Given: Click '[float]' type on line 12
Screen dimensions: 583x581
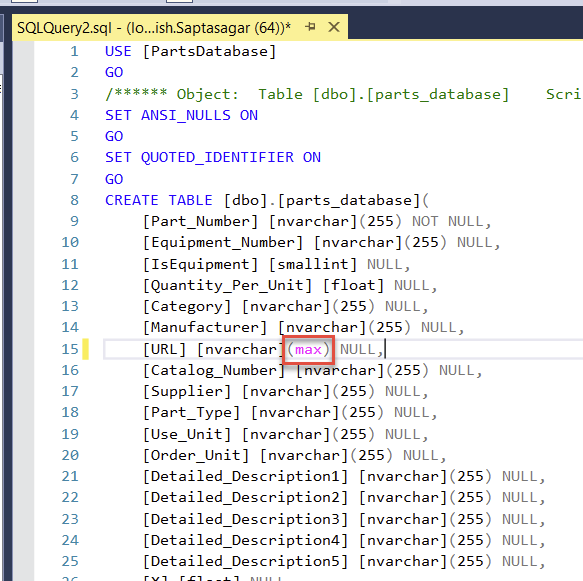Looking at the screenshot, I should pyautogui.click(x=353, y=285).
